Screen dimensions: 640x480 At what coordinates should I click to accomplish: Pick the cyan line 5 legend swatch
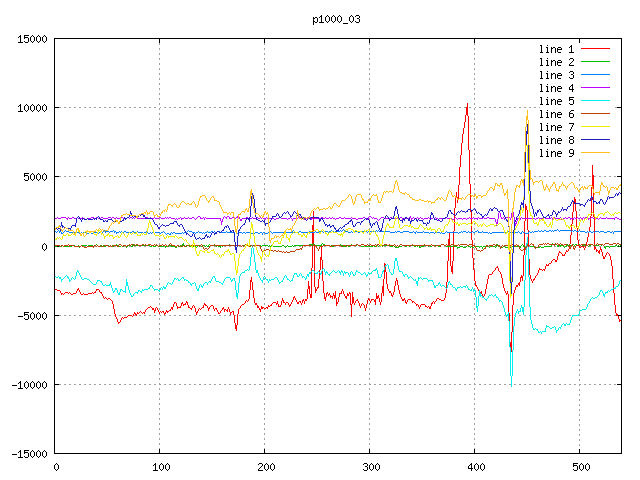click(596, 101)
